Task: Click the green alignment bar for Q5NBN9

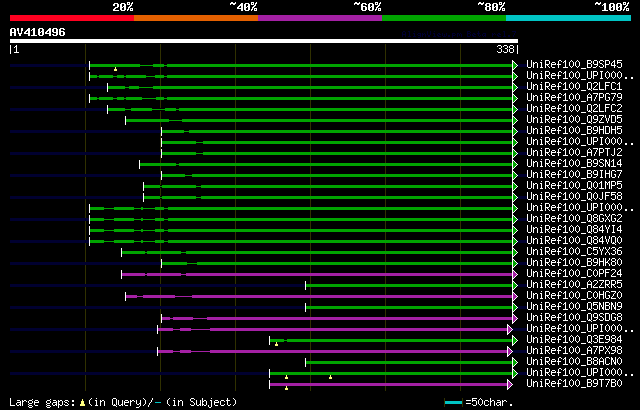Action: point(409,307)
